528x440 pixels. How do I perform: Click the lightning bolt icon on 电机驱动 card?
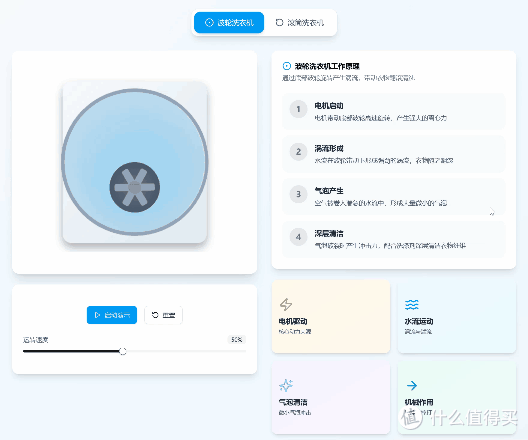(x=286, y=304)
